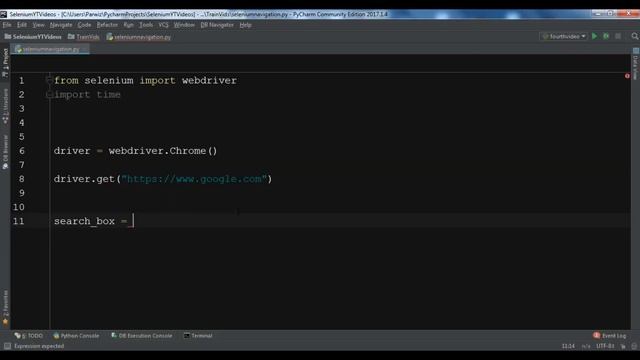Collapse the import fold on line 1

(x=49, y=80)
